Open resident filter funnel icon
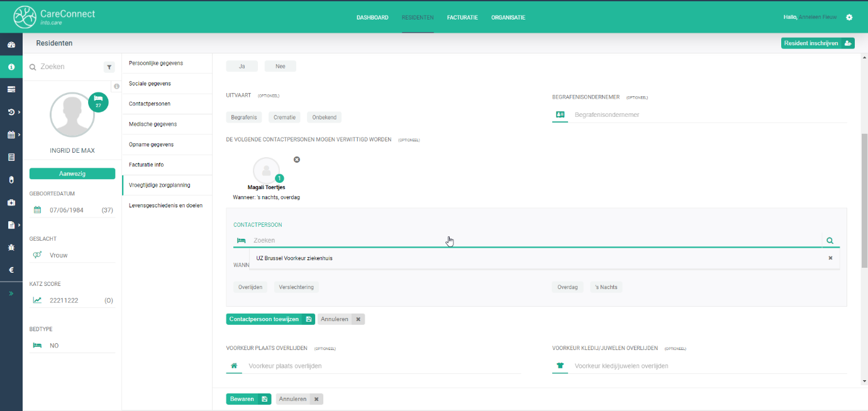This screenshot has width=868, height=411. [x=109, y=67]
